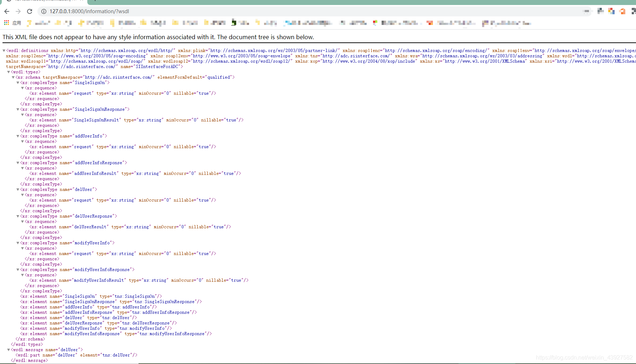This screenshot has width=636, height=364.
Task: Click the "addUserInfoResult" element line
Action: pyautogui.click(x=135, y=173)
